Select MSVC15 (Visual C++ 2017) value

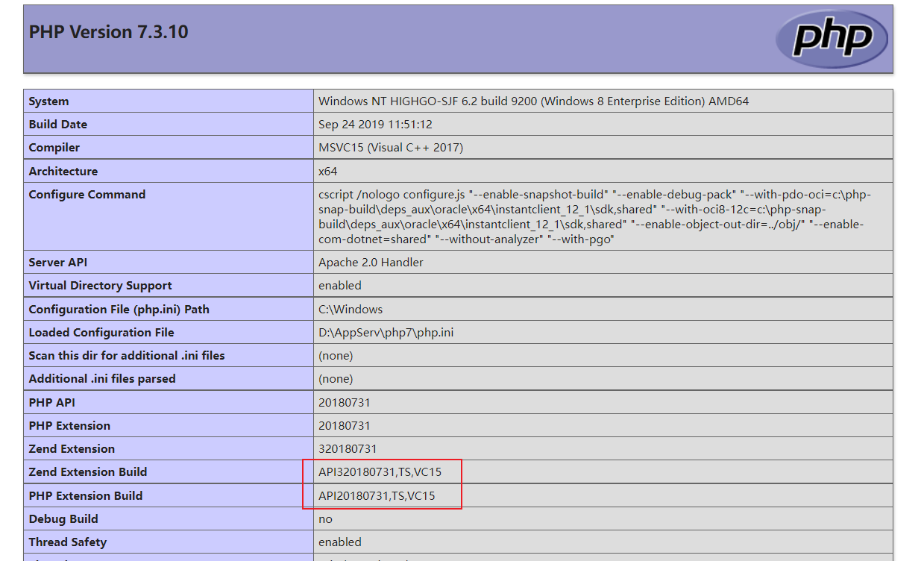tap(391, 148)
